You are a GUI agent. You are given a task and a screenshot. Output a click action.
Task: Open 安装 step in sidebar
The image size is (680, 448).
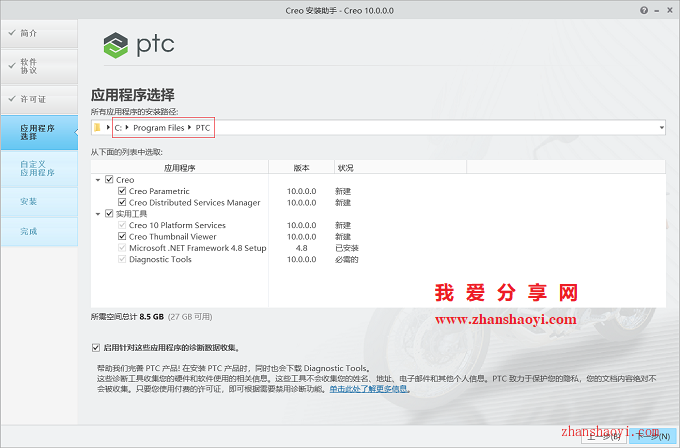pos(39,202)
